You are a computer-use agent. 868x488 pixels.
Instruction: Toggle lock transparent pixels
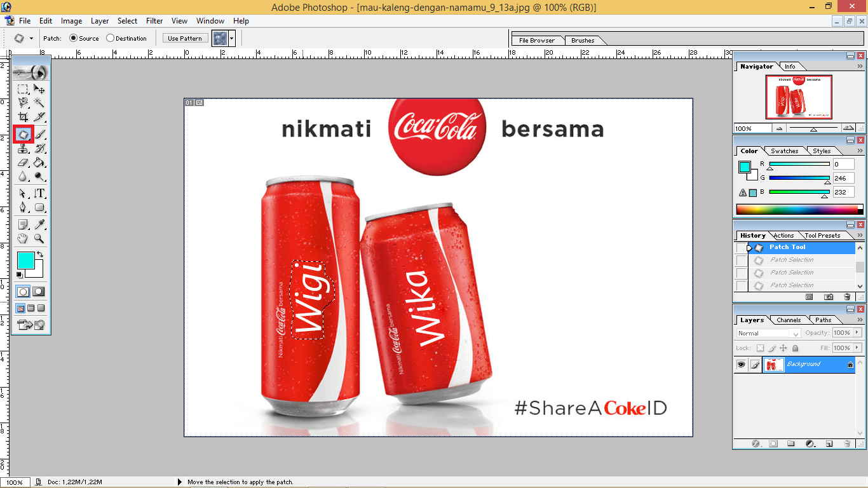(x=759, y=348)
